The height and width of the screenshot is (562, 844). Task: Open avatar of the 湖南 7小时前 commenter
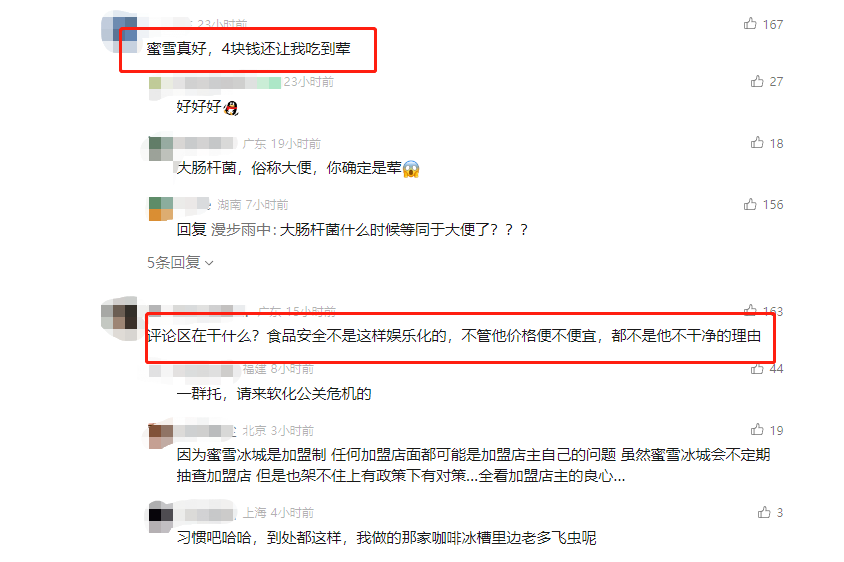(160, 209)
